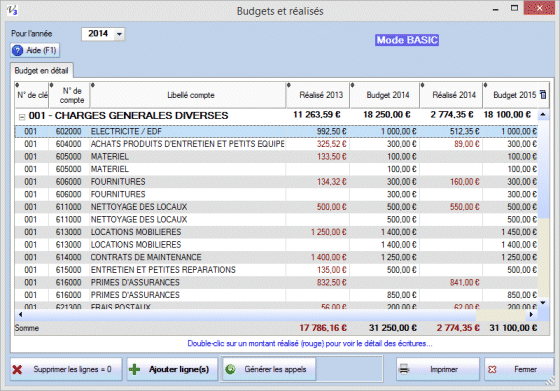Viewport: 560px width, 391px height.
Task: Click the 841,00 € amount for PRIMES D'ASSURANCES
Action: [x=464, y=282]
